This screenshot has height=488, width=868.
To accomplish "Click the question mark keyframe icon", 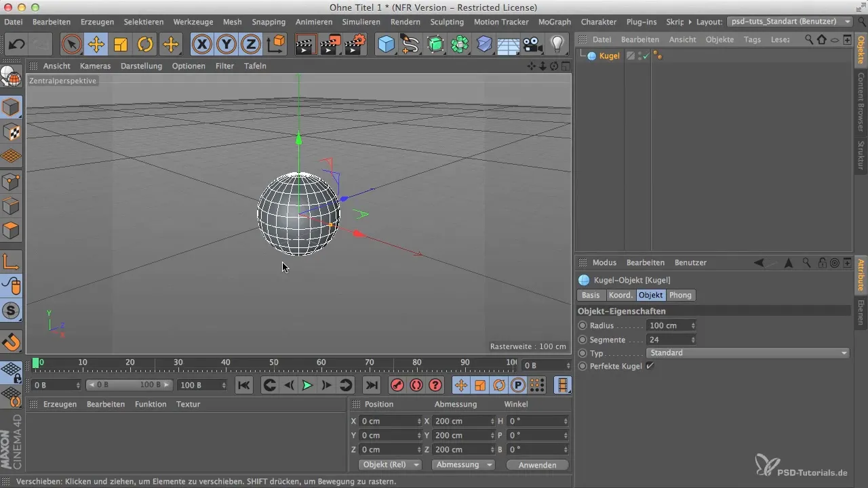I will 435,385.
